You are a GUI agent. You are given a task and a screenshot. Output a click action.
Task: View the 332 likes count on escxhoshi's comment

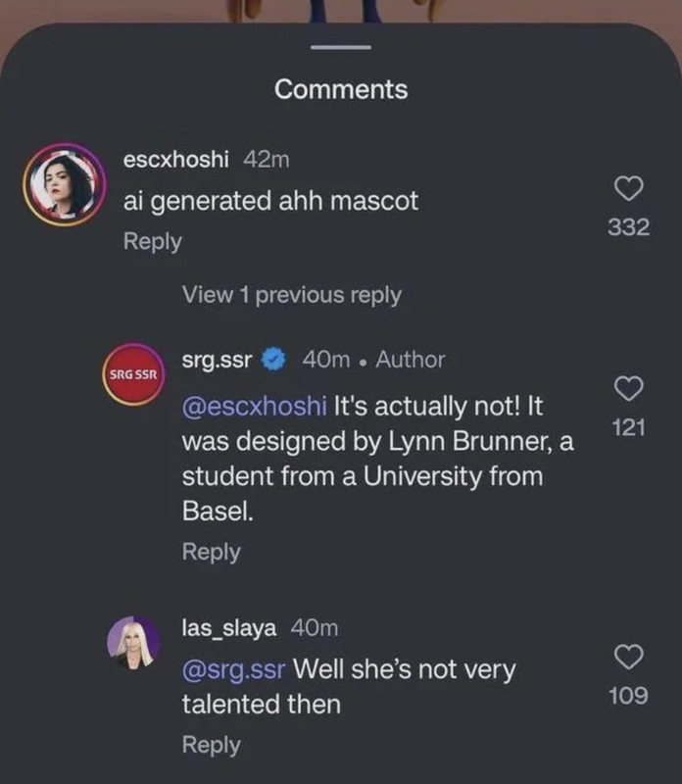point(628,227)
